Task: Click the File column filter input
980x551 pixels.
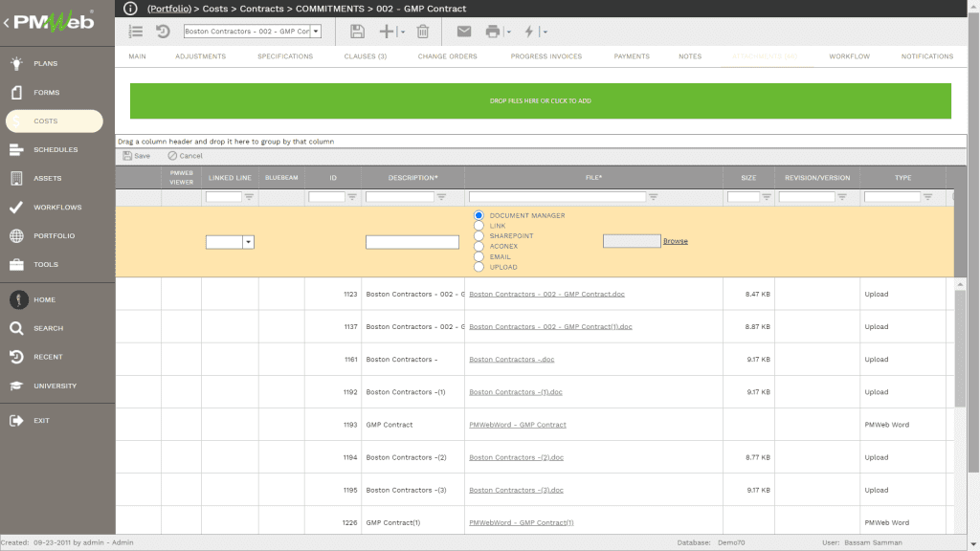Action: click(558, 197)
